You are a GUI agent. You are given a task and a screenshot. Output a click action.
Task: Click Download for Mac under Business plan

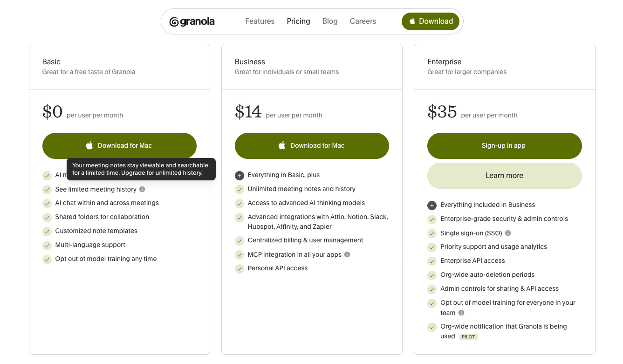(312, 146)
